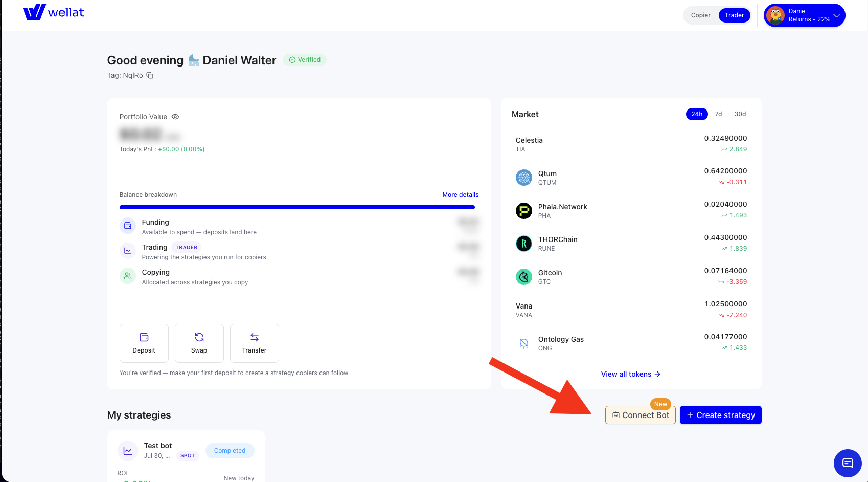Open the Test bot strategy title
Image resolution: width=868 pixels, height=482 pixels.
click(x=158, y=446)
